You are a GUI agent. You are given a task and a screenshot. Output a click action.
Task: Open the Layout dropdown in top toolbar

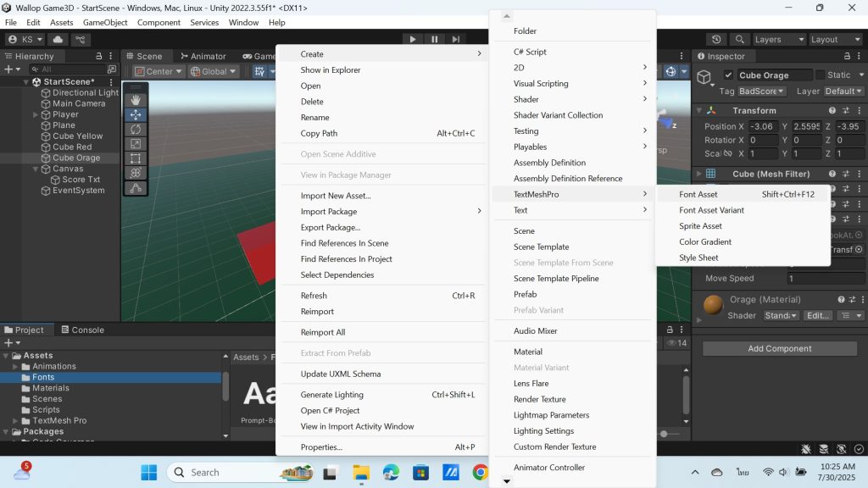835,39
